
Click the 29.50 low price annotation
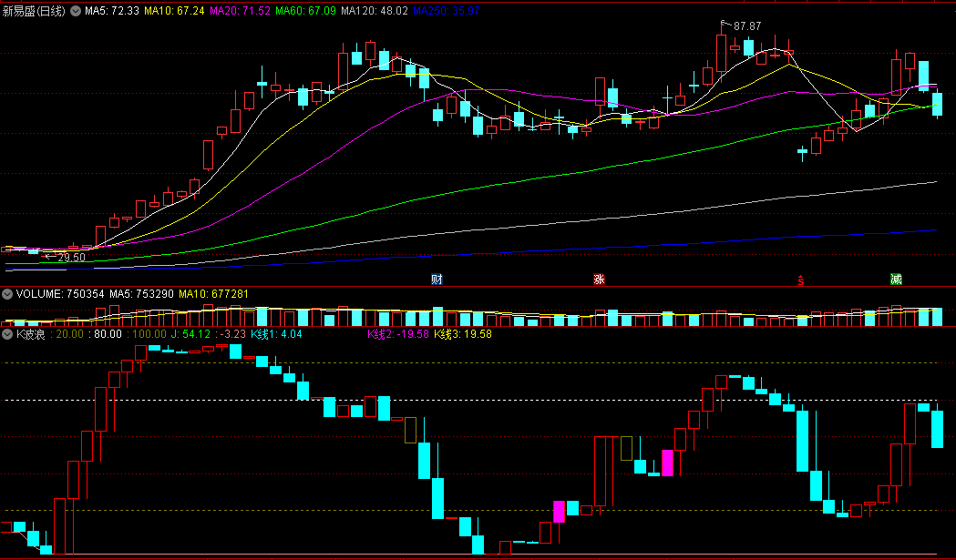(72, 258)
